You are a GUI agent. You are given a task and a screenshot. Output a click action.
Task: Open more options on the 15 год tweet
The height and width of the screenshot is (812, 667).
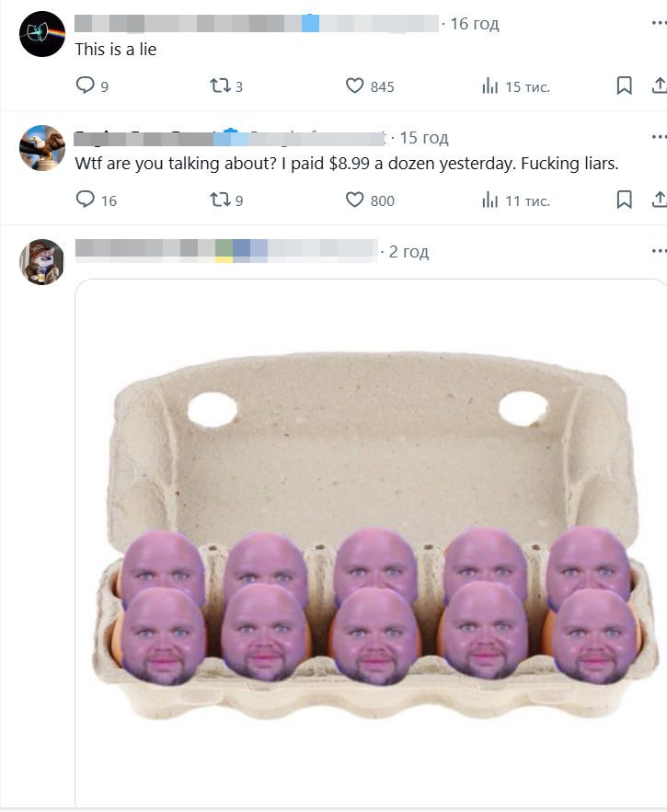point(659,137)
